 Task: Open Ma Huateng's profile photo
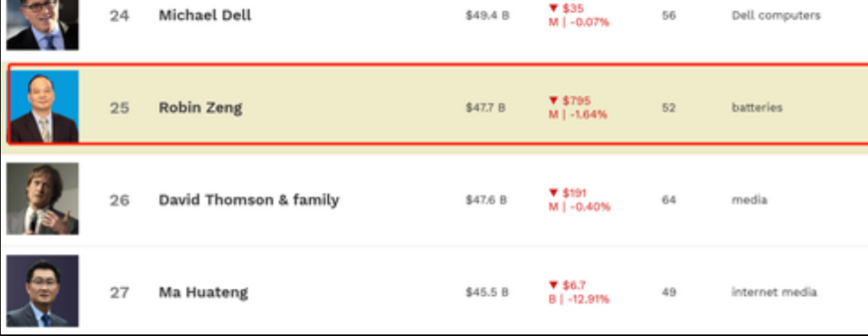point(43,291)
